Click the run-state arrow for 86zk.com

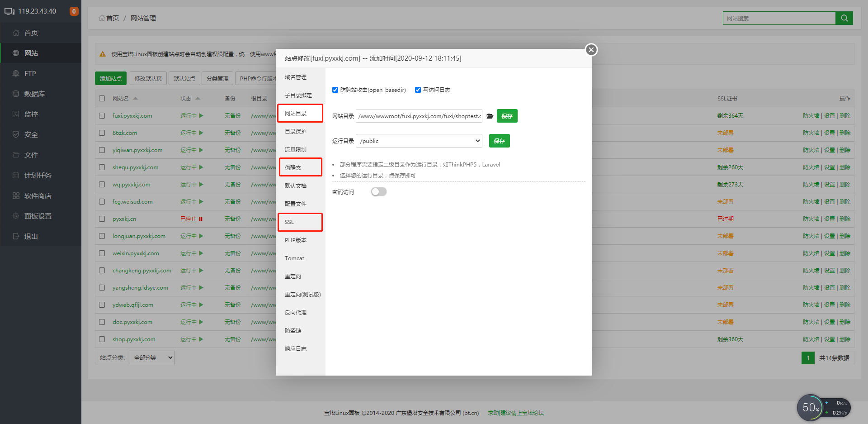[201, 133]
